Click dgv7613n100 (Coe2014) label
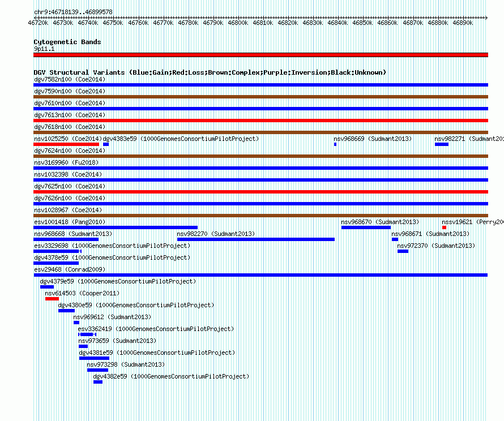Viewport: 504px width, 421px height. pyautogui.click(x=70, y=115)
